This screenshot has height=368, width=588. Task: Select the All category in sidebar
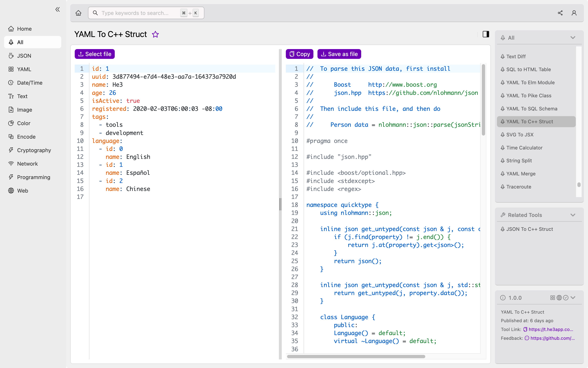coord(32,42)
